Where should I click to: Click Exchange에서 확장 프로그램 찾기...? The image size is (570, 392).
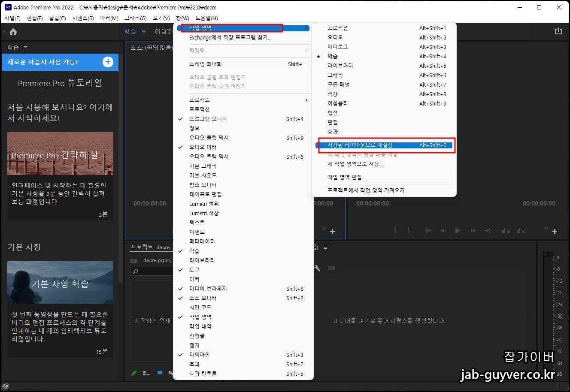point(243,38)
